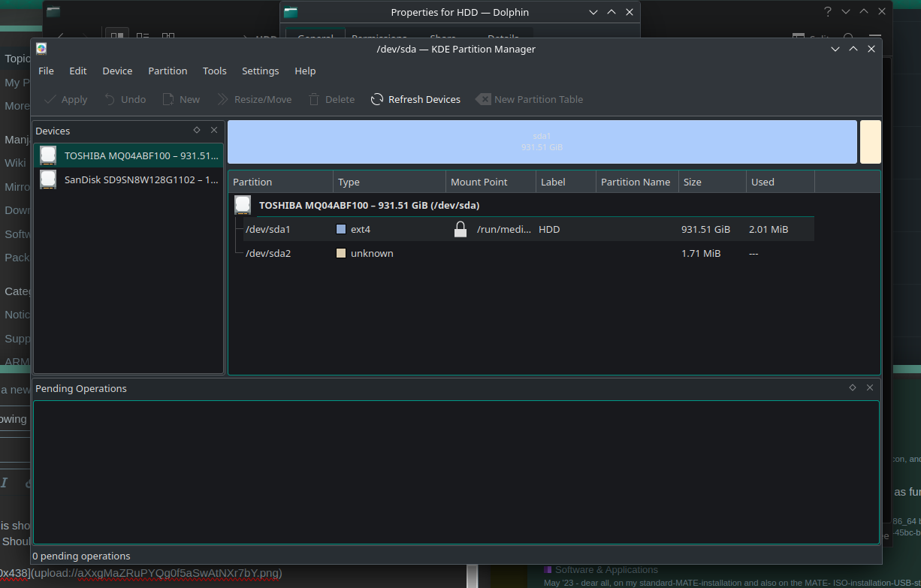The image size is (921, 588).
Task: Select the /dev/sda2 partition row
Action: coord(521,253)
